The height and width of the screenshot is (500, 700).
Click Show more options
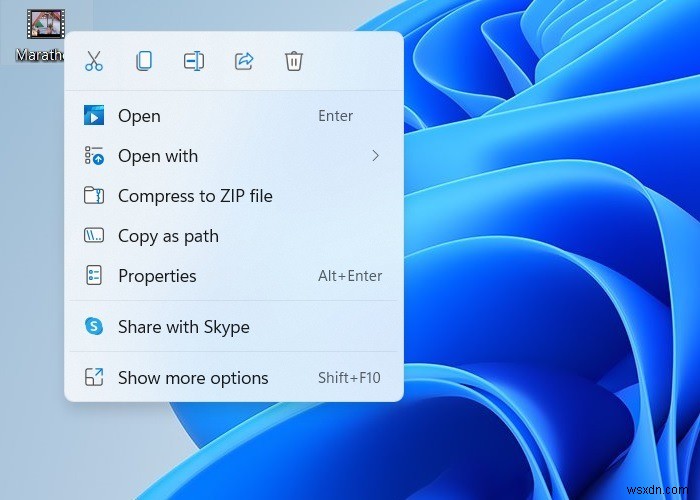pos(234,378)
